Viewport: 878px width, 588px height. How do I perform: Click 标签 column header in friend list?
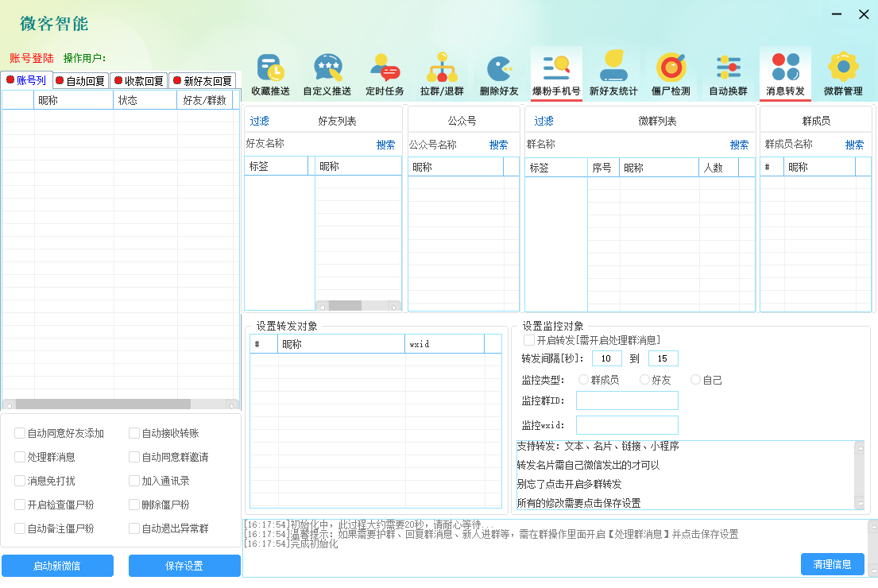[277, 166]
